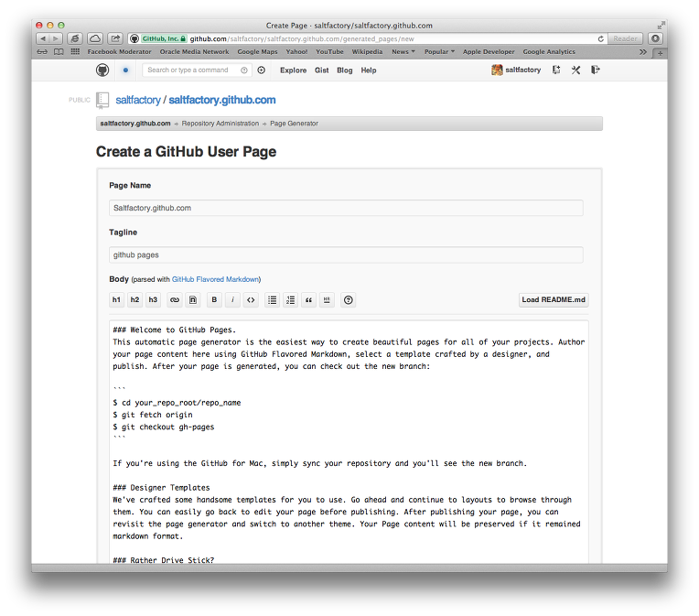Open the GitHub octocat home icon
Image resolution: width=699 pixels, height=616 pixels.
[x=102, y=70]
